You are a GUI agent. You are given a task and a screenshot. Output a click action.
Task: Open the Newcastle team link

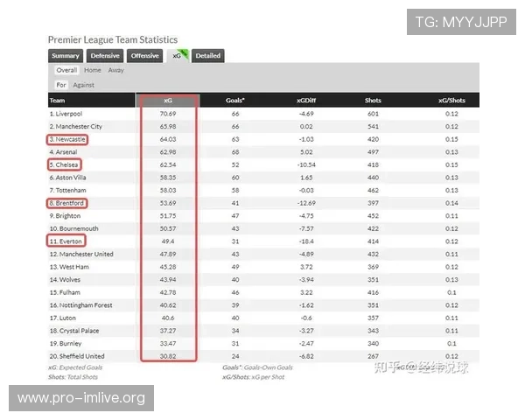[x=67, y=139]
